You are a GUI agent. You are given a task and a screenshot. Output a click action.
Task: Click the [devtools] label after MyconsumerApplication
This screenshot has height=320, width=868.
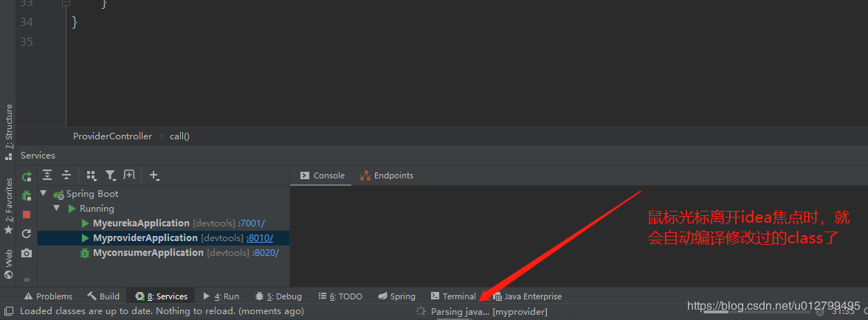point(227,253)
